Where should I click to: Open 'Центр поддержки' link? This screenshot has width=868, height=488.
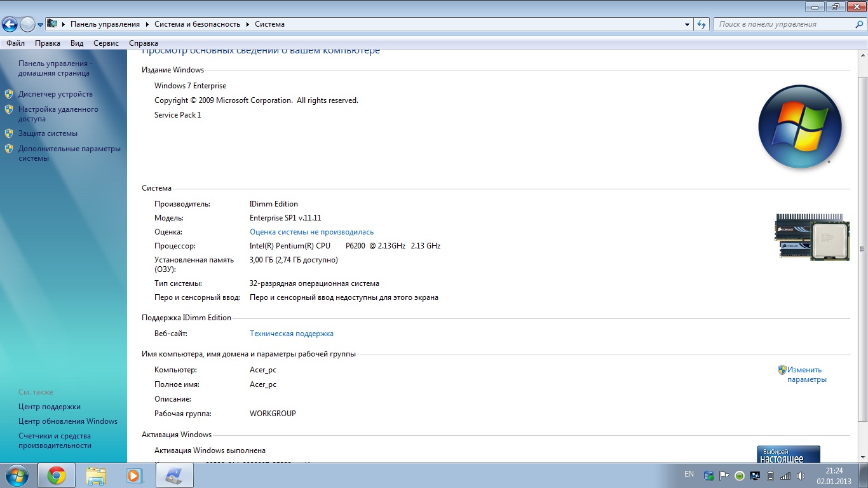coord(50,407)
